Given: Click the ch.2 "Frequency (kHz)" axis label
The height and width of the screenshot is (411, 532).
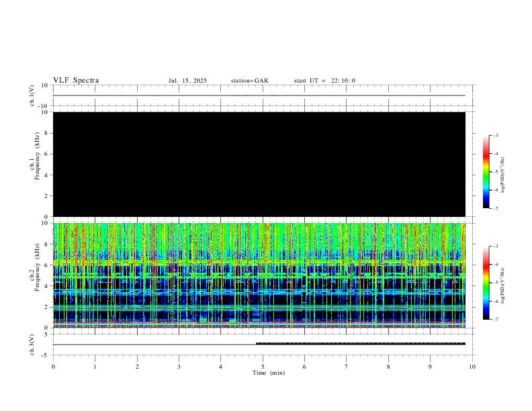Looking at the screenshot, I should (38, 267).
